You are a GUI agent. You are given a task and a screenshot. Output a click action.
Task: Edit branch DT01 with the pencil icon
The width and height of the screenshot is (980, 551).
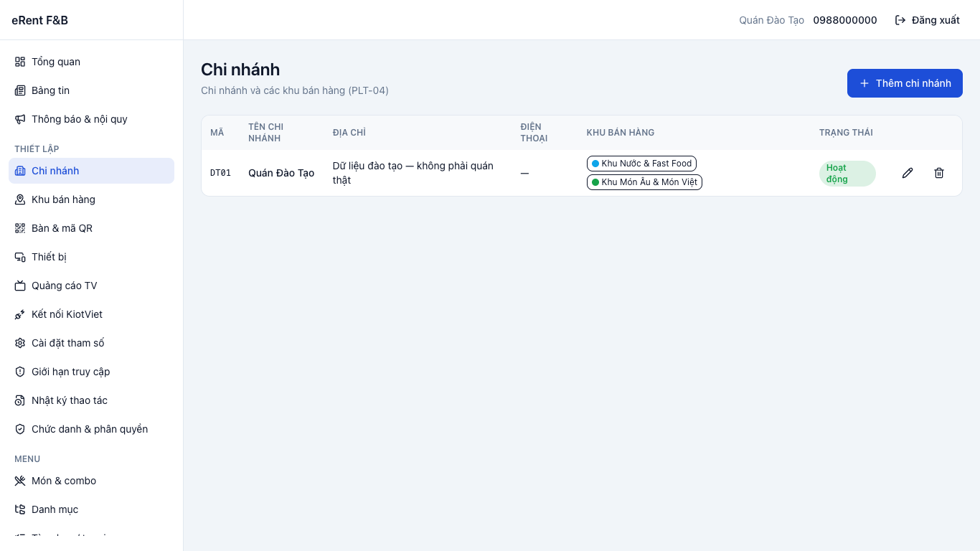point(908,173)
